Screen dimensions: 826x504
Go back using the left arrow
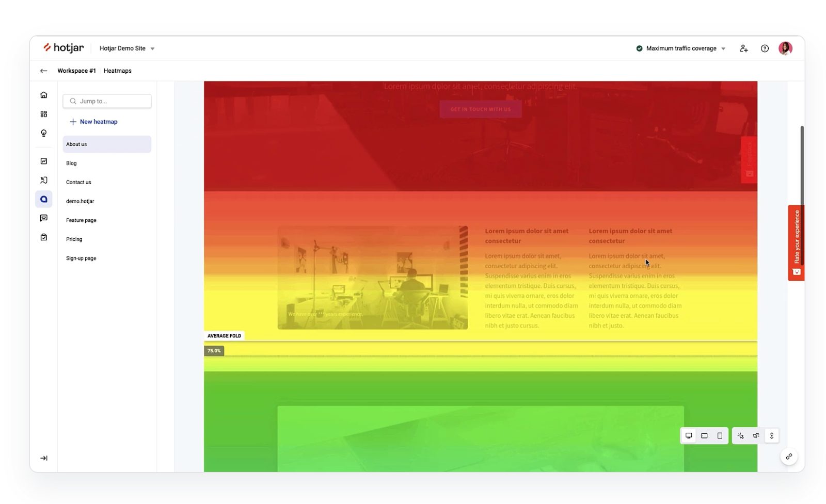coord(44,71)
